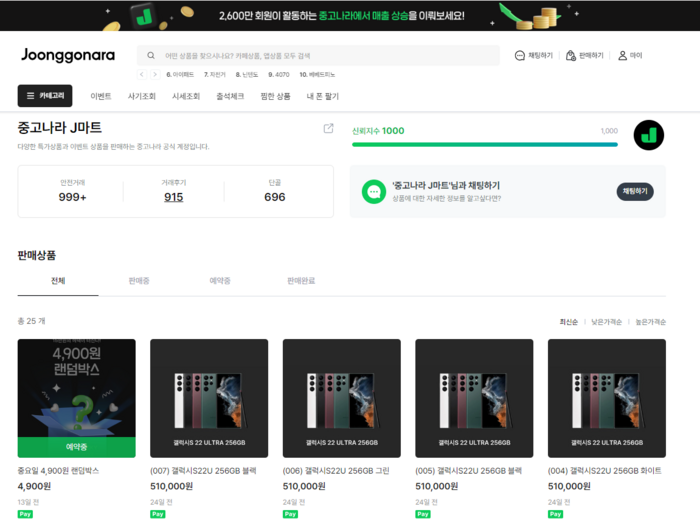Open (006) 갤럭시S22U 그린 thumbnail
The image size is (700, 532).
342,398
